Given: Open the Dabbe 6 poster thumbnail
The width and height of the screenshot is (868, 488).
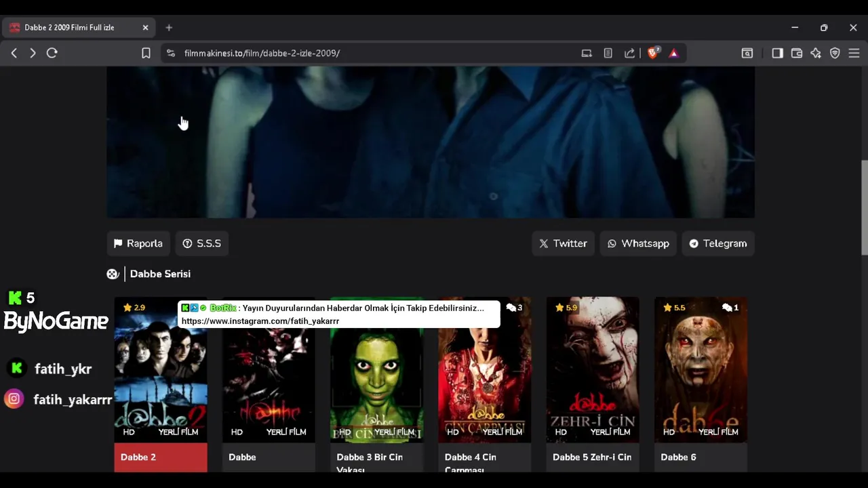Looking at the screenshot, I should click(x=701, y=369).
